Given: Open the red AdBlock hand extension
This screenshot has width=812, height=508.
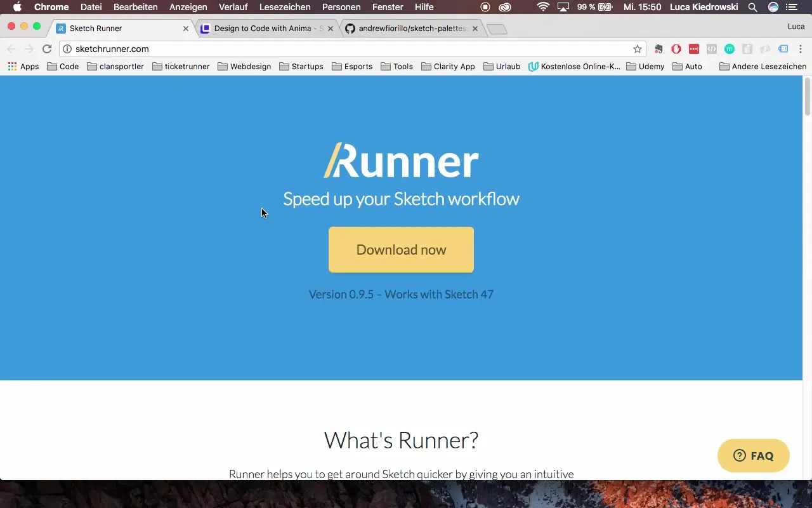Looking at the screenshot, I should tap(676, 49).
